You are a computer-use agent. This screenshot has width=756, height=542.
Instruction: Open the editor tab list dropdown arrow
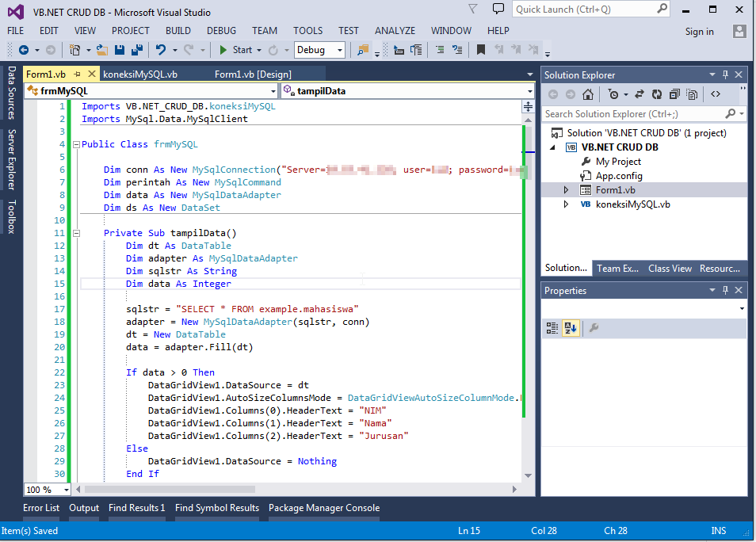530,74
